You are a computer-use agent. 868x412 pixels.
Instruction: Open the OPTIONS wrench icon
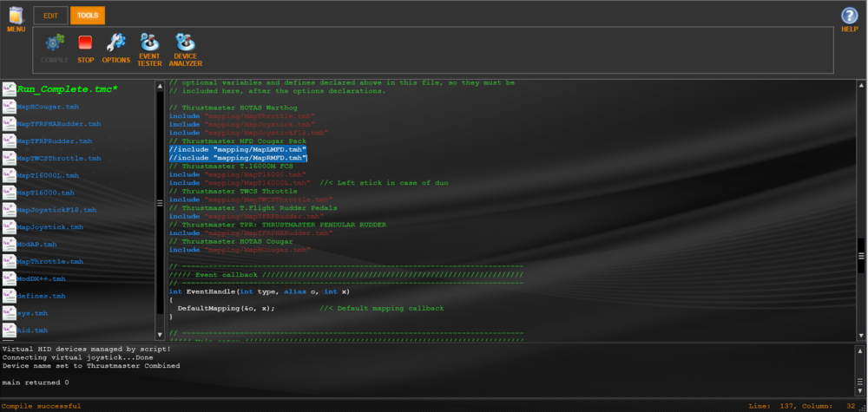pyautogui.click(x=115, y=43)
